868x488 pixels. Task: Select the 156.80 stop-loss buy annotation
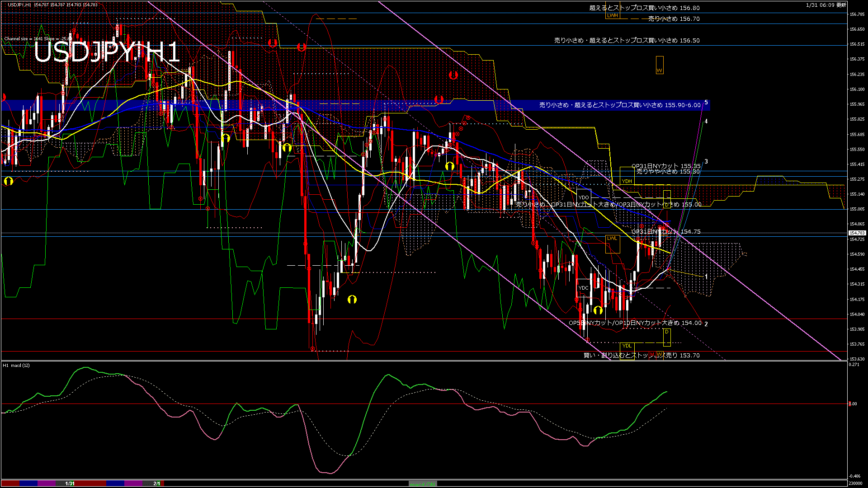pos(644,8)
